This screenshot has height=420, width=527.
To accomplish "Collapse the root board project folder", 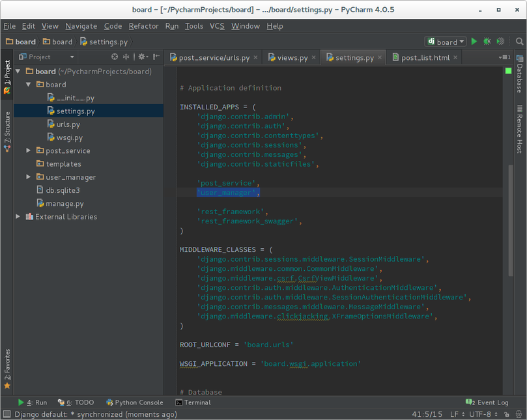I will (x=18, y=71).
